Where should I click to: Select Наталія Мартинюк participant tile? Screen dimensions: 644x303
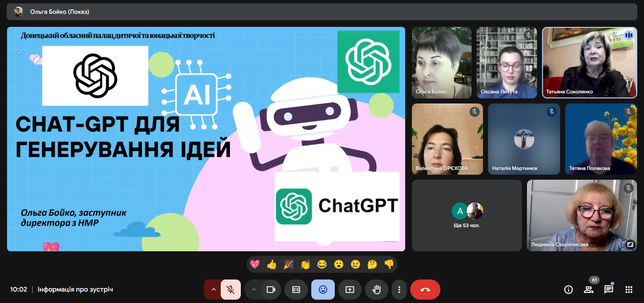coord(524,139)
